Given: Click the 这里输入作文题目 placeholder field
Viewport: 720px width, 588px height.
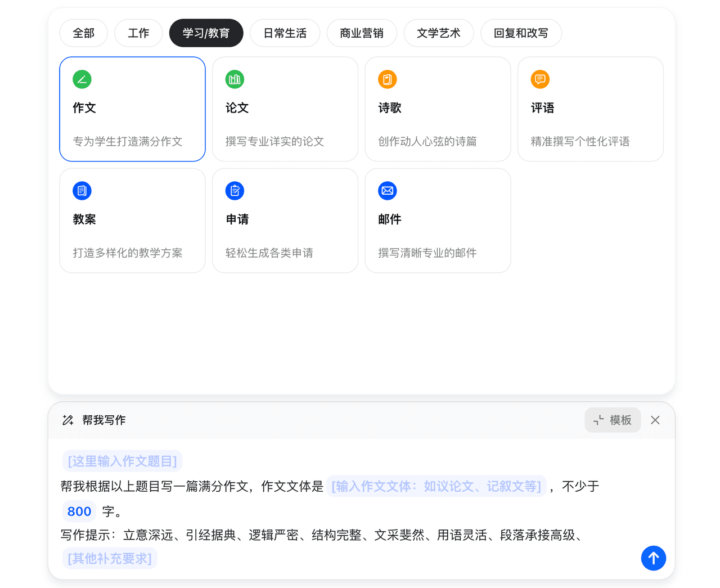Looking at the screenshot, I should coord(122,461).
